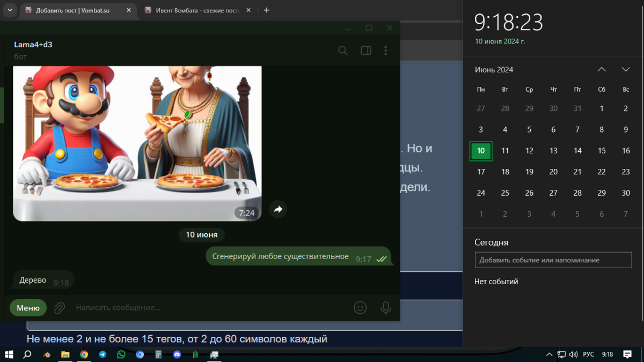Open Telegram from the taskbar
644x362 pixels.
[103, 354]
